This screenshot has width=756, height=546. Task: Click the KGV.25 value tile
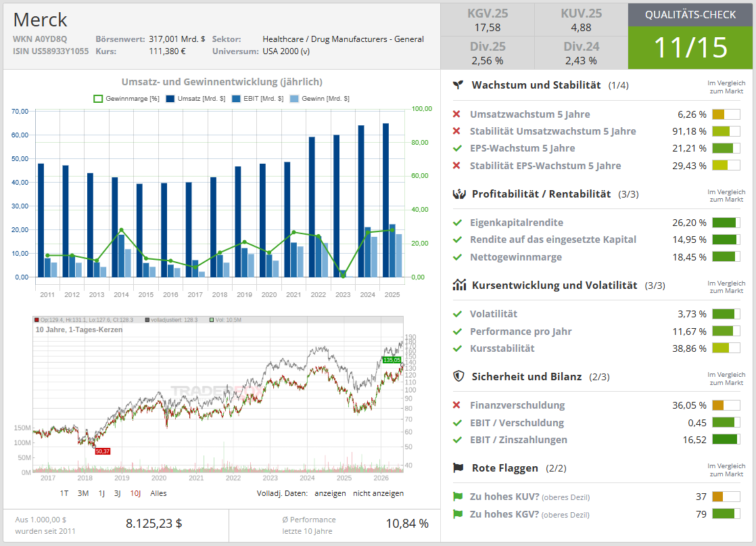pos(488,20)
